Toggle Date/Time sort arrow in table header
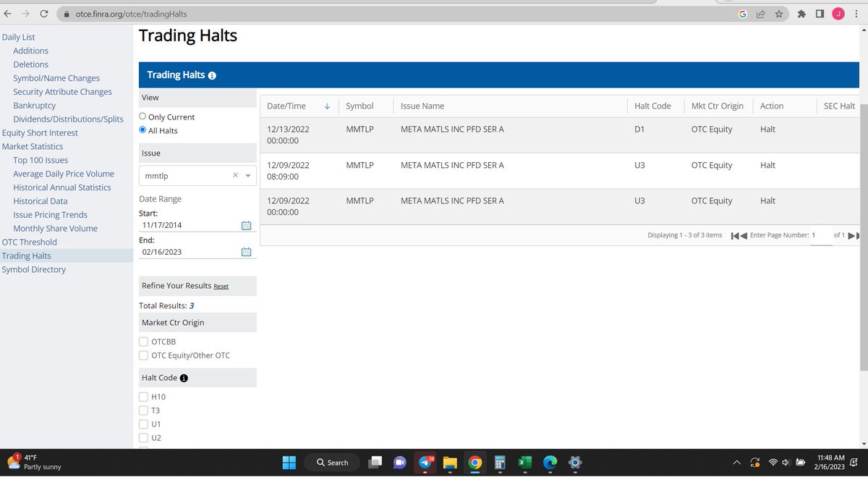Viewport: 868px width, 477px height. [327, 106]
